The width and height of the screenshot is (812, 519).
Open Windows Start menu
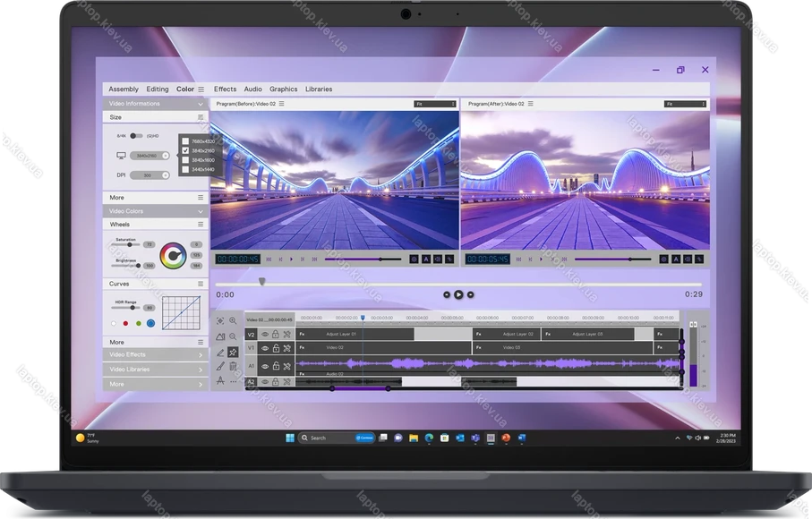[x=289, y=438]
